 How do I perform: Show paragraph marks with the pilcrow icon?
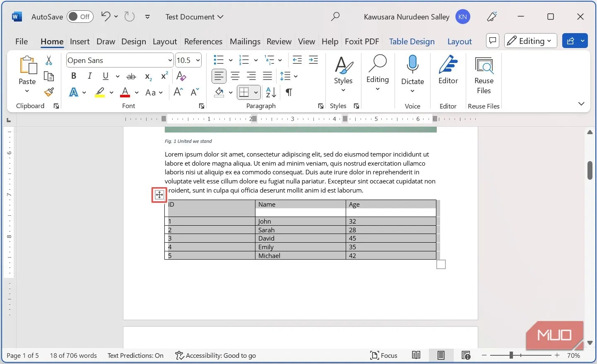click(289, 92)
